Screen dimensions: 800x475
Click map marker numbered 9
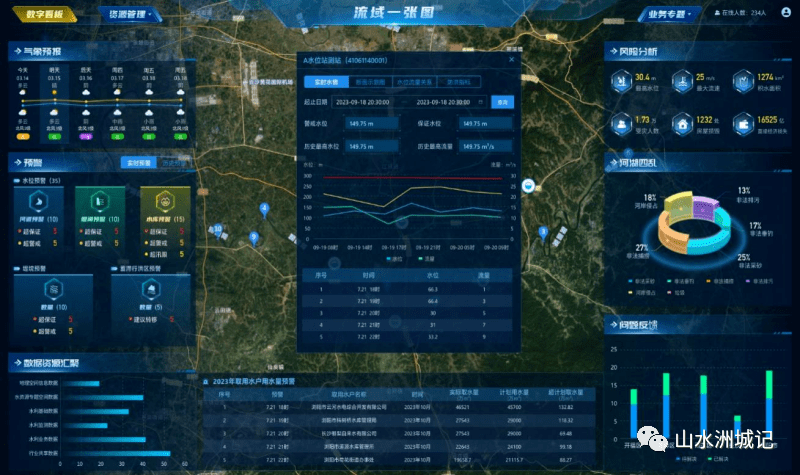(x=254, y=238)
